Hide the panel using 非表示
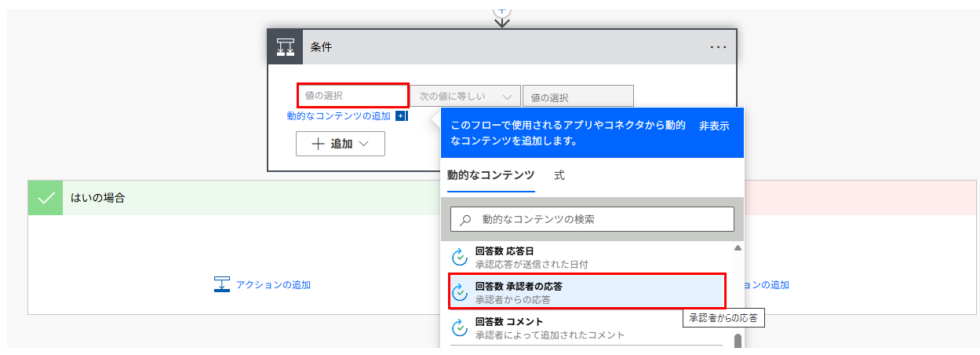Screen dimensions: 980x355 pos(714,126)
